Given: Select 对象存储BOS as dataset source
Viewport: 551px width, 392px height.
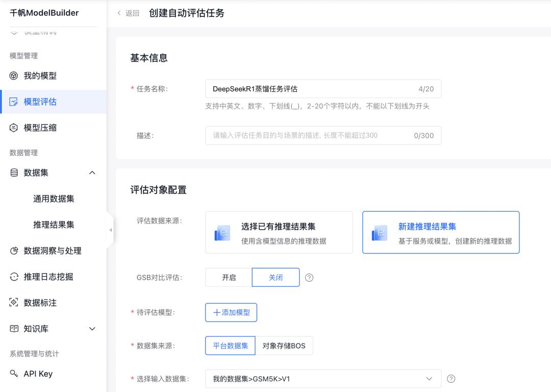Looking at the screenshot, I should (284, 346).
